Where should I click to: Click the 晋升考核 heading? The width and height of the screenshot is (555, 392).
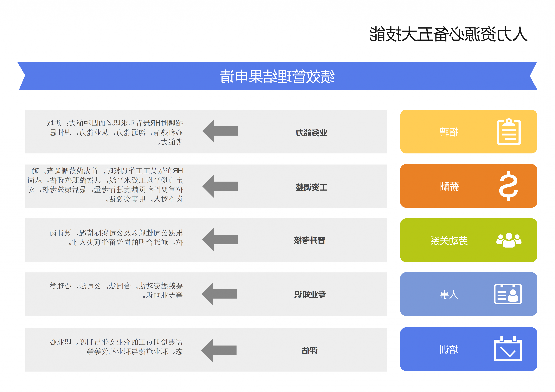click(x=310, y=240)
